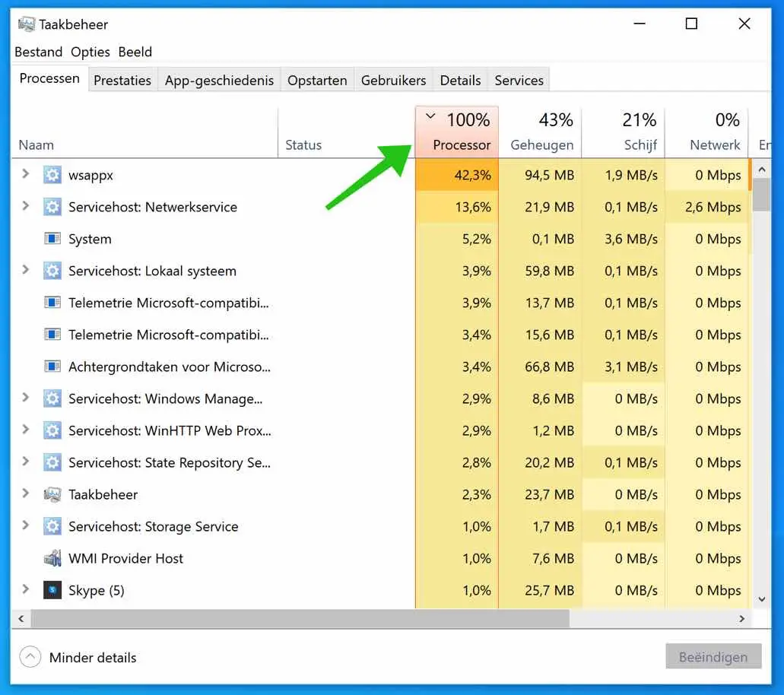The image size is (784, 695).
Task: Sort by the Geheugen column header
Action: (x=540, y=132)
